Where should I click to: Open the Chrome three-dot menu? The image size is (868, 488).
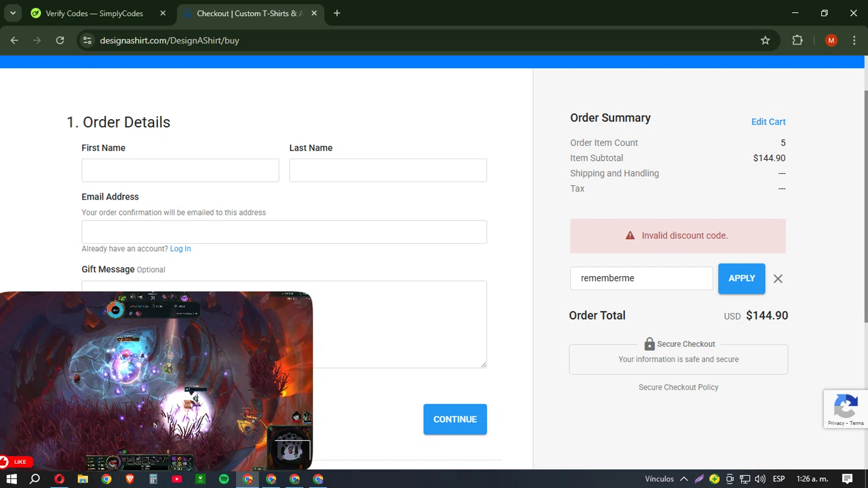coord(854,41)
